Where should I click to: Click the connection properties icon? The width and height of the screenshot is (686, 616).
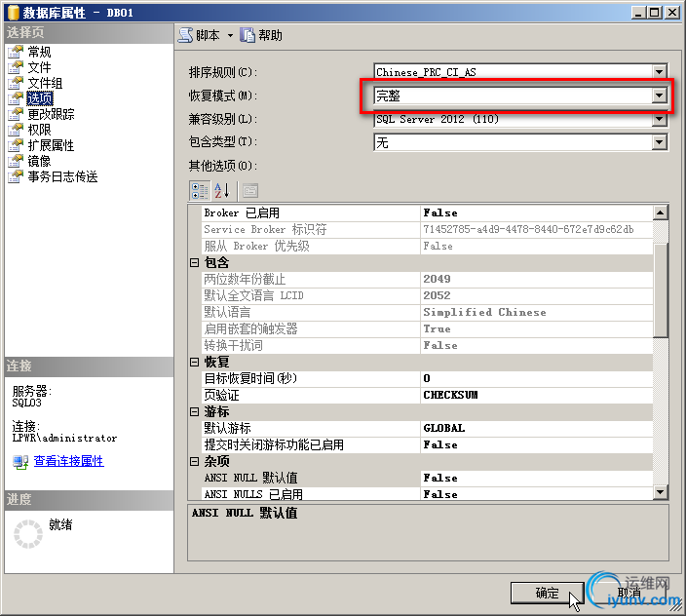(20, 462)
